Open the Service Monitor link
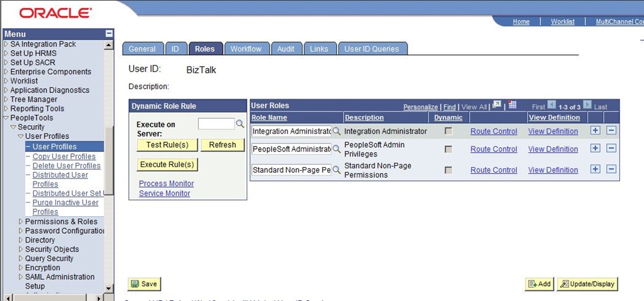This screenshot has height=301, width=644. [x=164, y=193]
